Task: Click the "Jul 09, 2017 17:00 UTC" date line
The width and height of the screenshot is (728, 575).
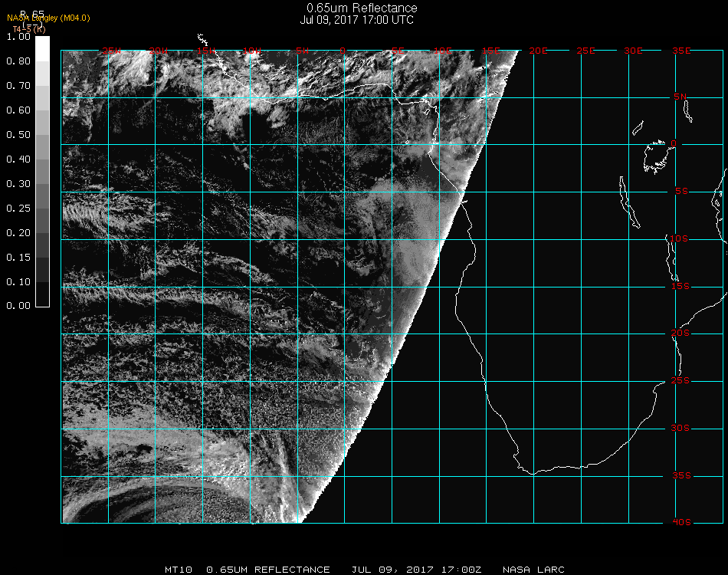Action: (356, 20)
